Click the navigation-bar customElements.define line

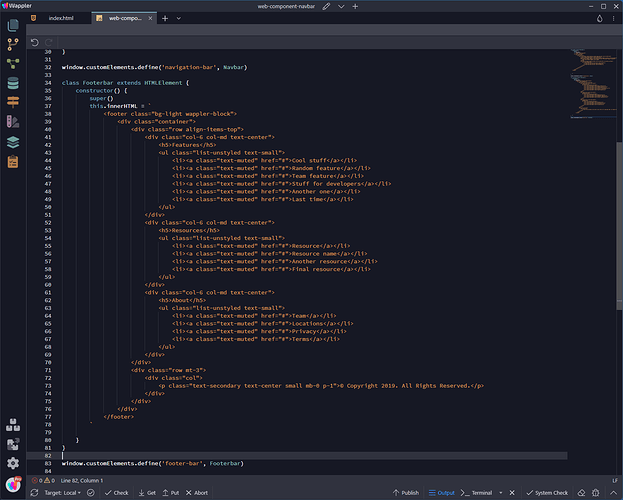pyautogui.click(x=155, y=67)
